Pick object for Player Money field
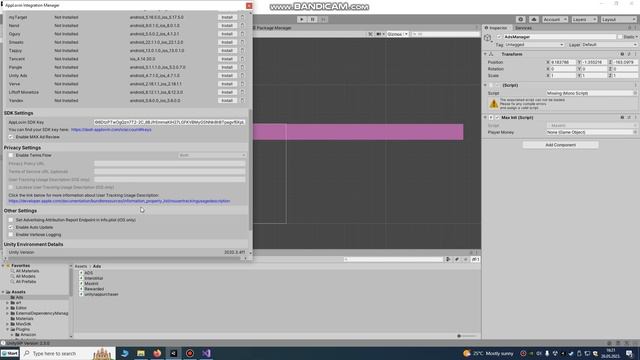Screen dimensions: 640x360 (x=635, y=132)
